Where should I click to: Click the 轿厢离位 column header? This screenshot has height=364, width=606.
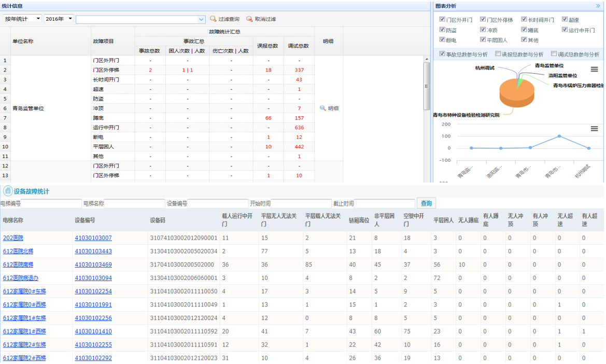pos(359,220)
